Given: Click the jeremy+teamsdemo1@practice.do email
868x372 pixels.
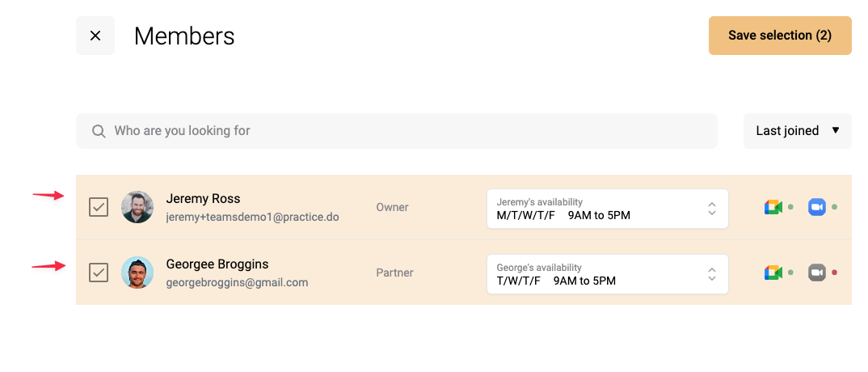Looking at the screenshot, I should coord(252,218).
